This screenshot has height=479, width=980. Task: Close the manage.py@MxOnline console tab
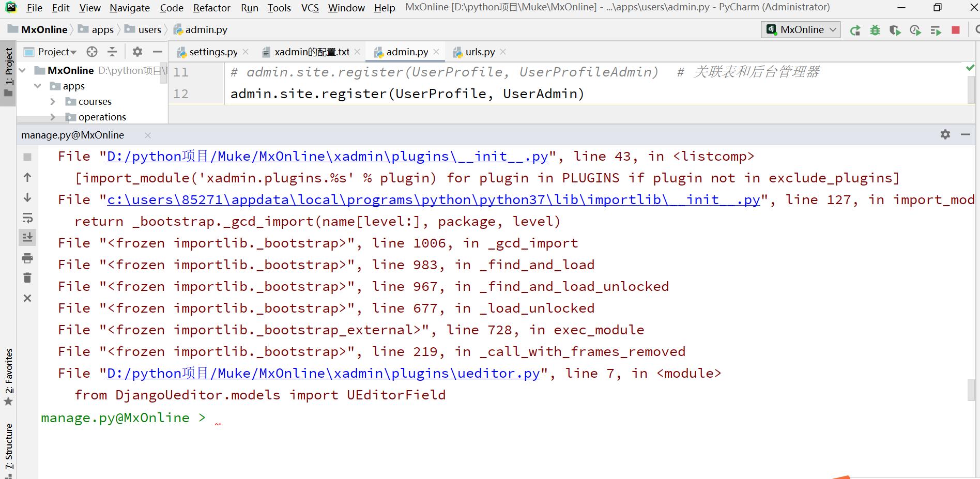coord(148,135)
